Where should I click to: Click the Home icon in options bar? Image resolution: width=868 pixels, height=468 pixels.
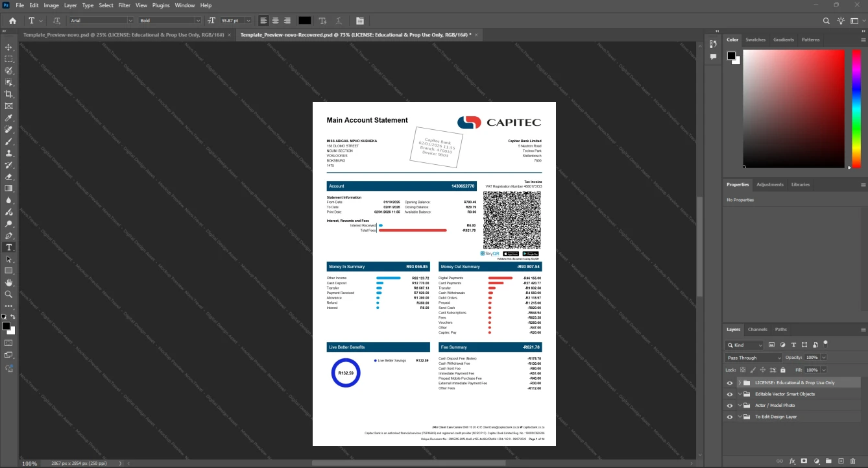coord(12,21)
